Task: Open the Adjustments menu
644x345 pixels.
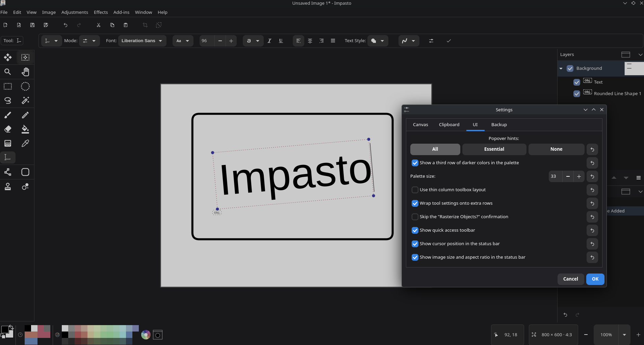Action: (75, 12)
